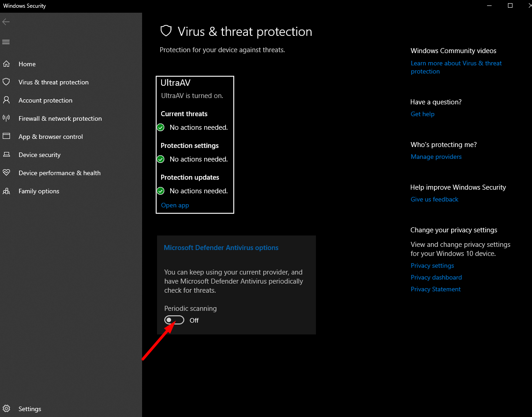Expand Microsoft Defender Antivirus options
Screen dimensions: 532x417
coord(221,247)
